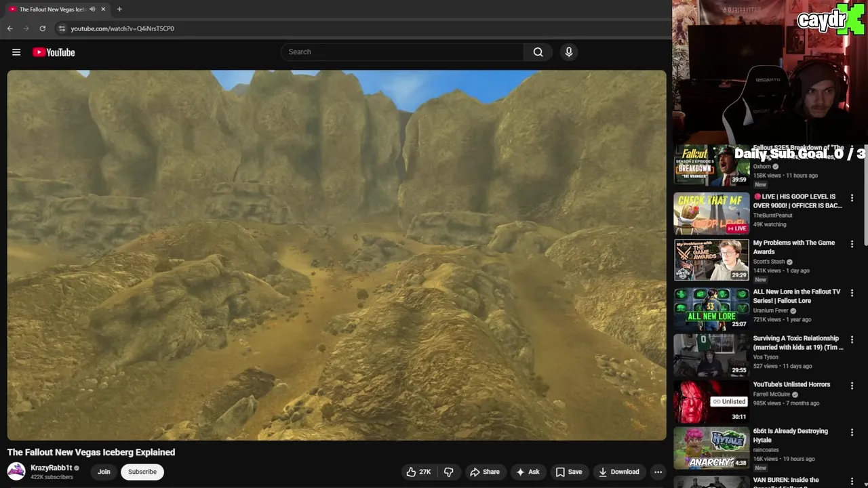Open Farrell McGuire channel name
The width and height of the screenshot is (868, 488).
coord(772,394)
